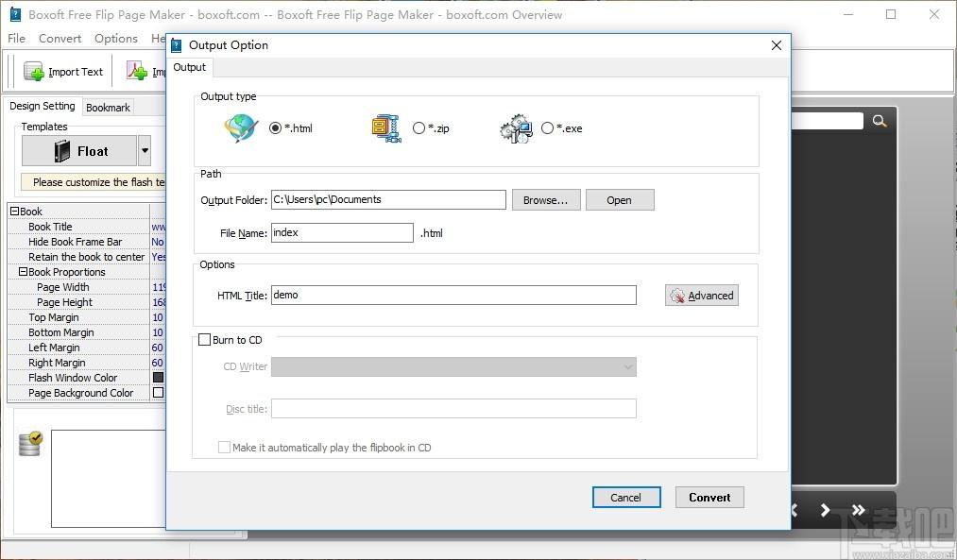Go to next page in preview
This screenshot has height=560, width=957.
coord(825,509)
